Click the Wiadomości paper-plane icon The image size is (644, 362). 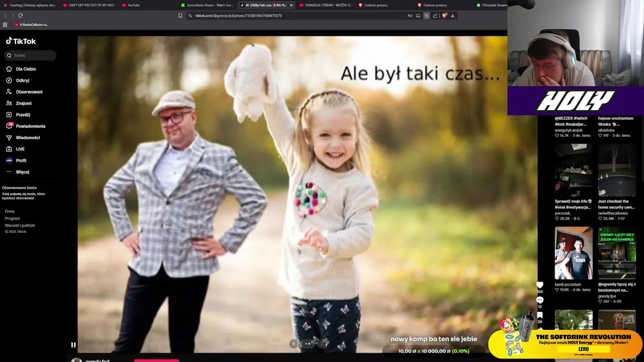coord(9,138)
